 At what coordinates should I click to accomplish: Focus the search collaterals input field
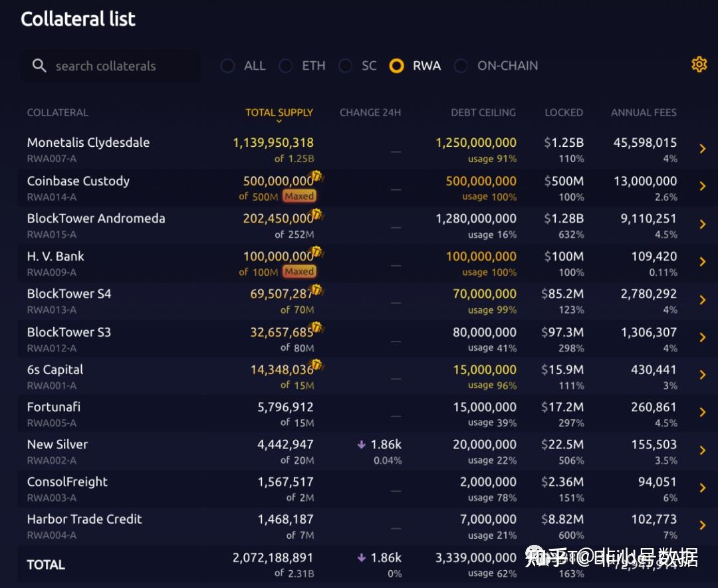110,66
